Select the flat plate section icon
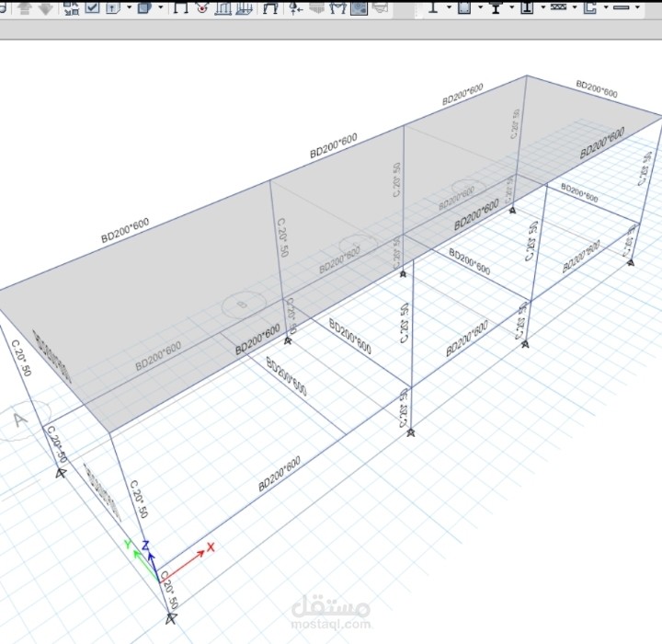Viewport: 662px width, 644px height. [621, 7]
